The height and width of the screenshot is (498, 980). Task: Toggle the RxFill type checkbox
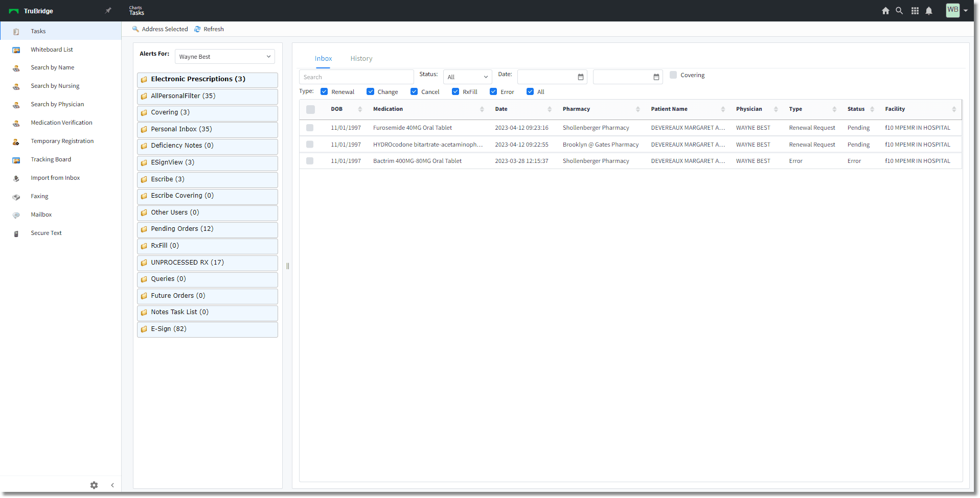coord(455,91)
